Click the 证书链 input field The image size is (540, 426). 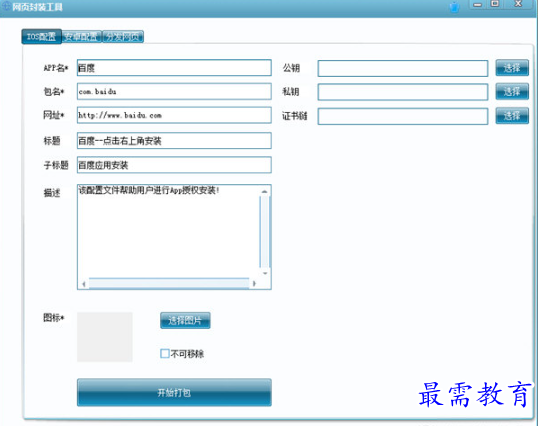403,116
